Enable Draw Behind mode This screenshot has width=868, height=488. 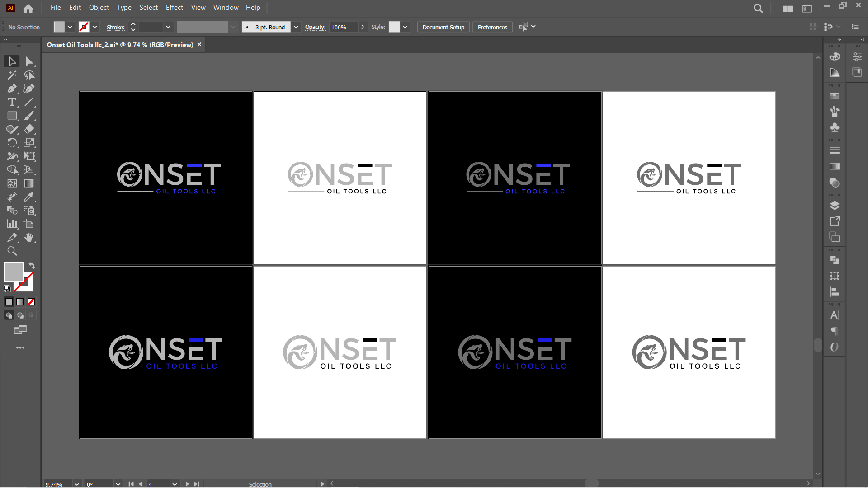point(20,315)
